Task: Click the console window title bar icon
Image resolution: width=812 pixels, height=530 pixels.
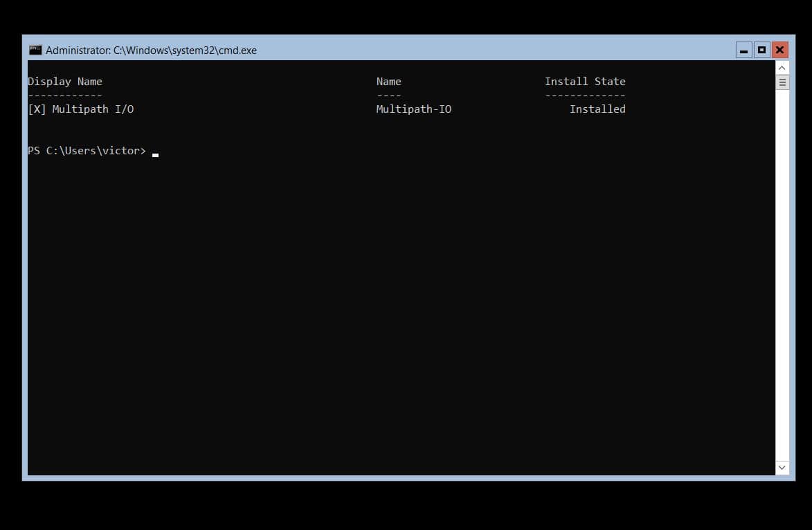Action: click(34, 49)
